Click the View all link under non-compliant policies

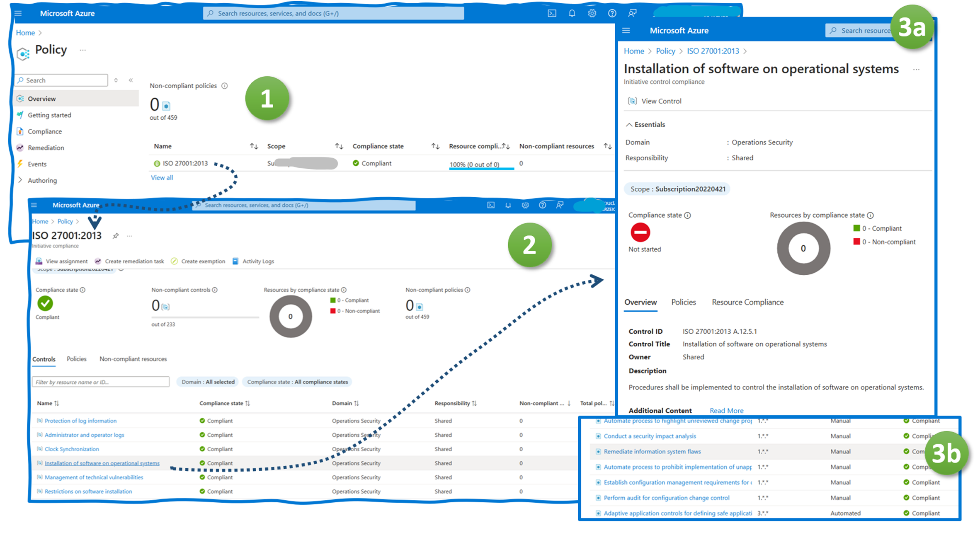(162, 177)
